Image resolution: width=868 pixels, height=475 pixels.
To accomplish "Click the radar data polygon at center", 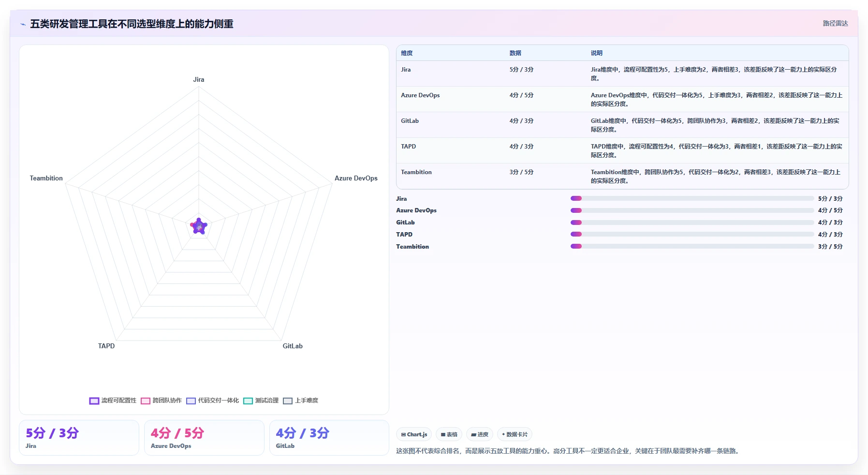I will tap(199, 226).
